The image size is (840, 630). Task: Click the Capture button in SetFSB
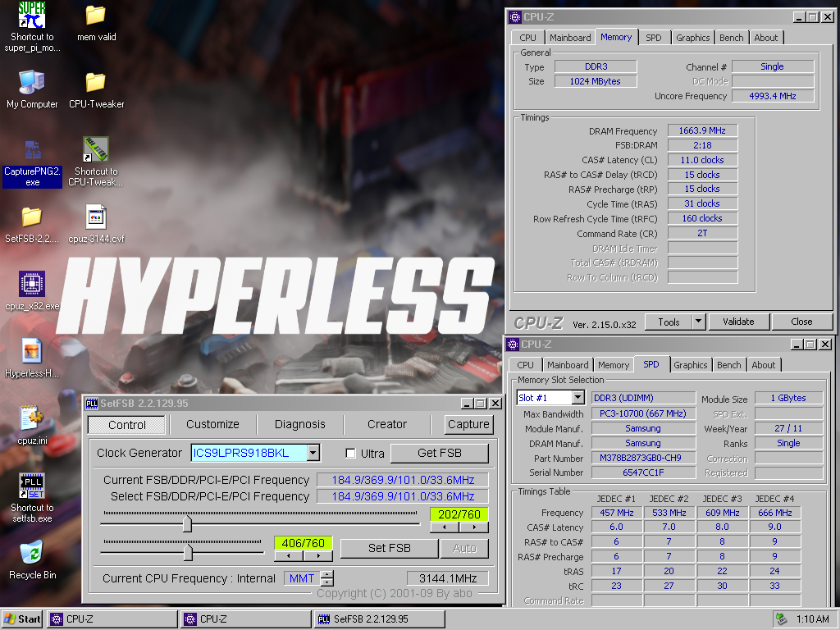(x=468, y=424)
